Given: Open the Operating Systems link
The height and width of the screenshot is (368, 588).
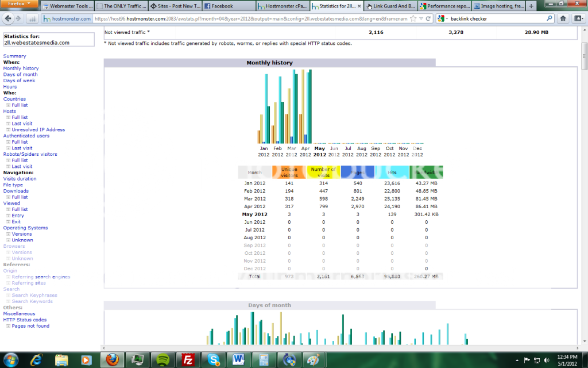Looking at the screenshot, I should [25, 228].
